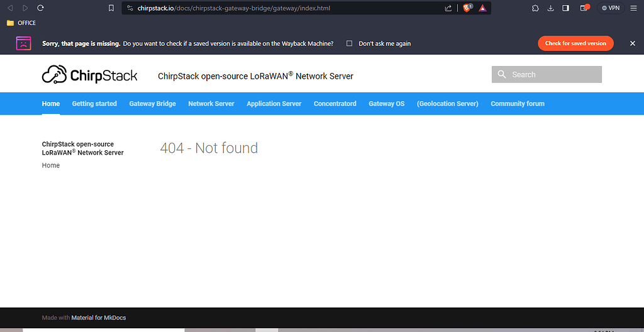Screen dimensions: 644x332
Task: Reload the page with the refresh icon
Action: (40, 8)
